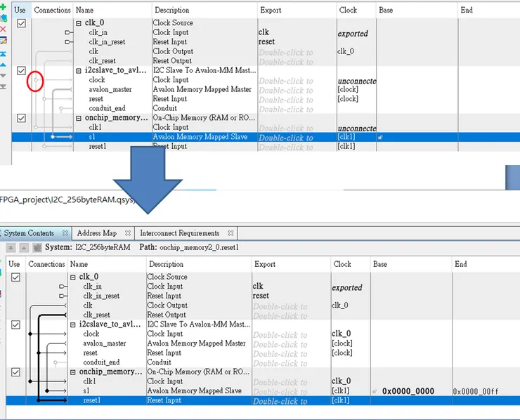Click the lock icon beside base address 0x0000_0000

coord(375,391)
